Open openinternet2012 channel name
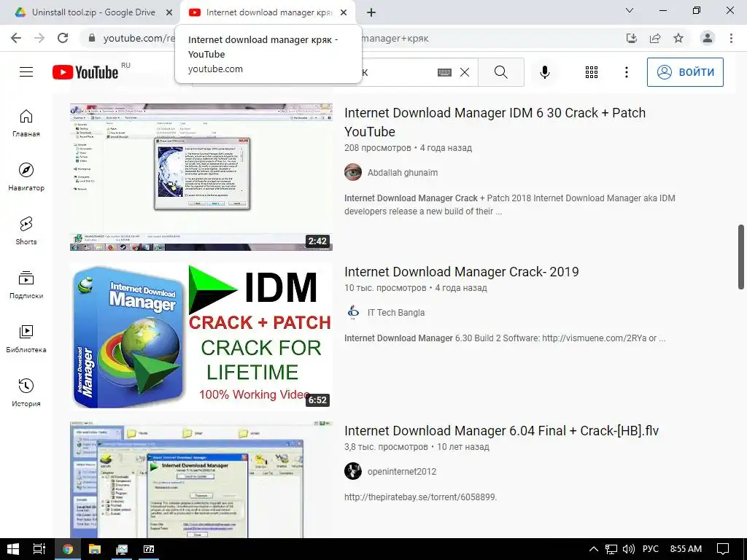Screen dimensions: 747x560 402,472
